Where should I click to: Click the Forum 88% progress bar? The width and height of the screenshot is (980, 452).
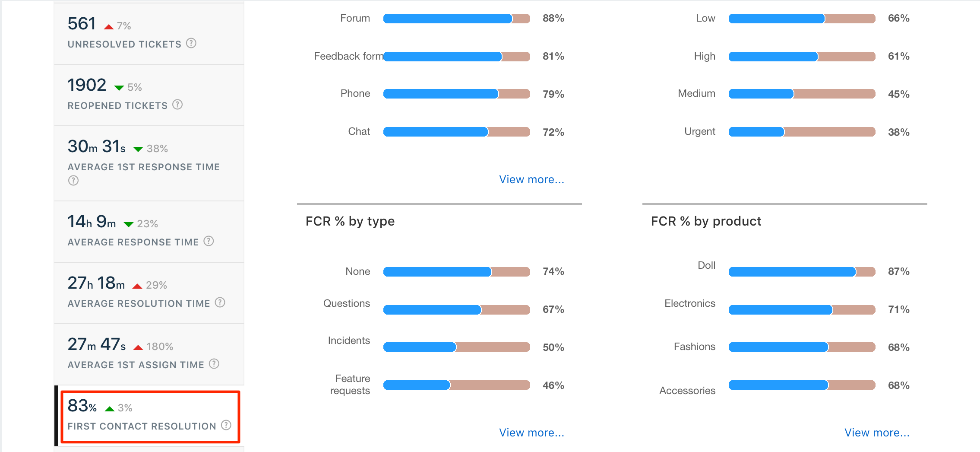456,19
